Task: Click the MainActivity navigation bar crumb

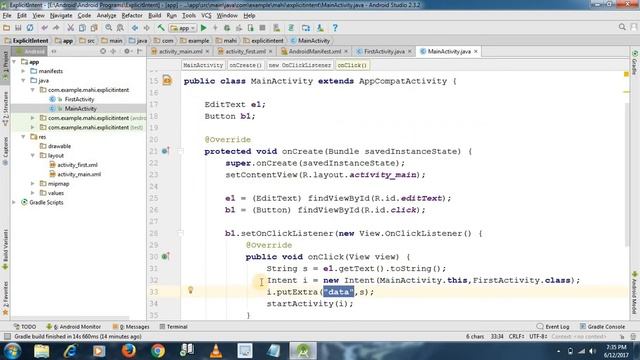Action: (x=310, y=41)
